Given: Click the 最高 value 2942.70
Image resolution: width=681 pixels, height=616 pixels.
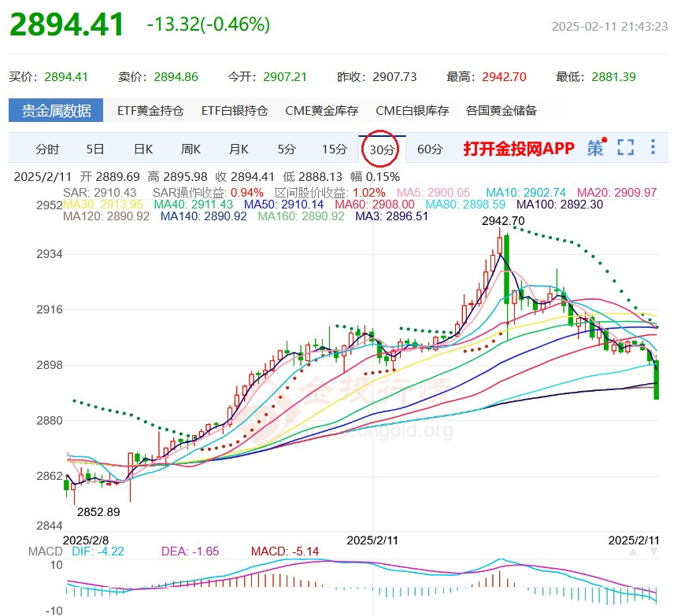Looking at the screenshot, I should (x=504, y=77).
